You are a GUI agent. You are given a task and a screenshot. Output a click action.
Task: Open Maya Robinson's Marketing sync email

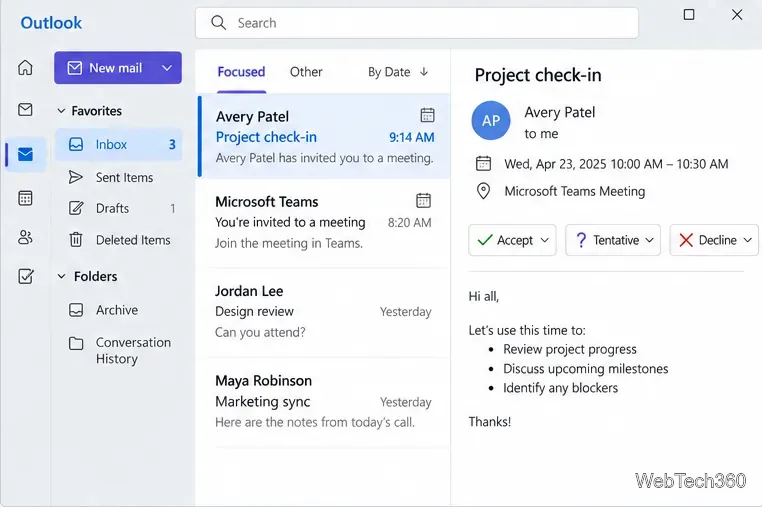tap(324, 402)
